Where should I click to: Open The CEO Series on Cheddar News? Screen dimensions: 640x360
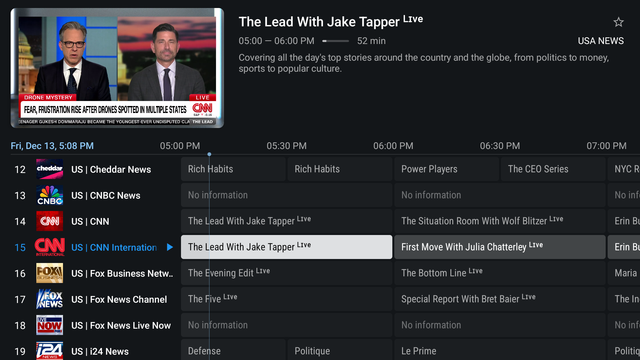tap(553, 169)
